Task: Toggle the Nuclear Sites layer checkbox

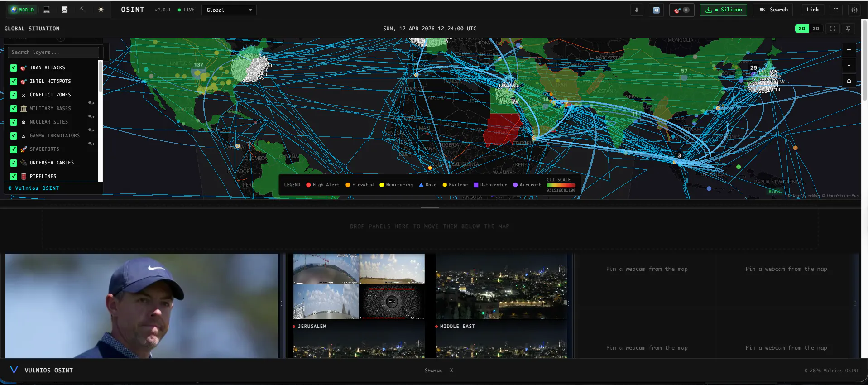Action: 14,122
